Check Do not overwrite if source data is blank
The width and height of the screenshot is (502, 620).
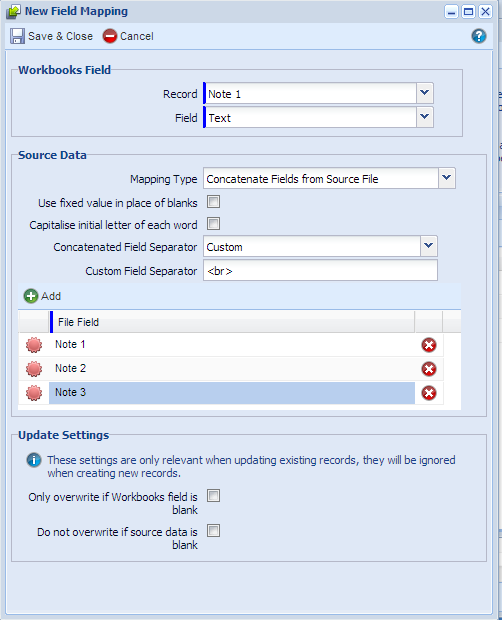[213, 531]
